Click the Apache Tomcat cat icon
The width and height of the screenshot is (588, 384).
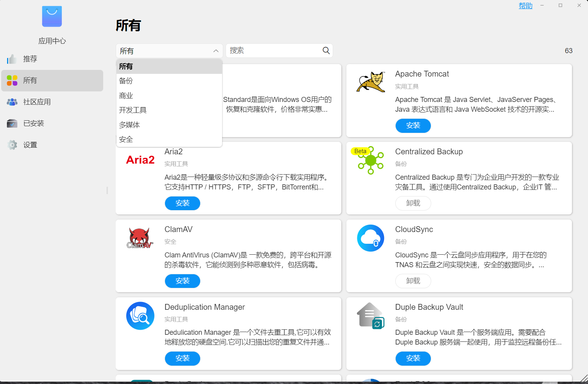(371, 82)
